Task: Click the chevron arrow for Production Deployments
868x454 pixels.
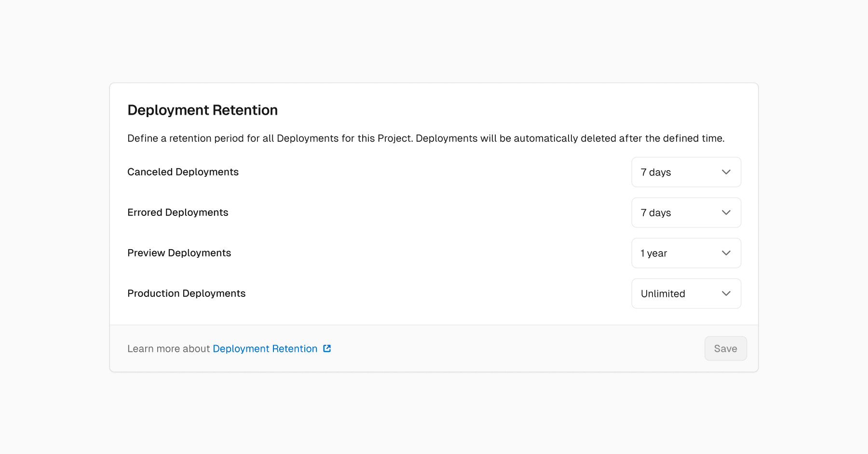Action: pyautogui.click(x=726, y=294)
